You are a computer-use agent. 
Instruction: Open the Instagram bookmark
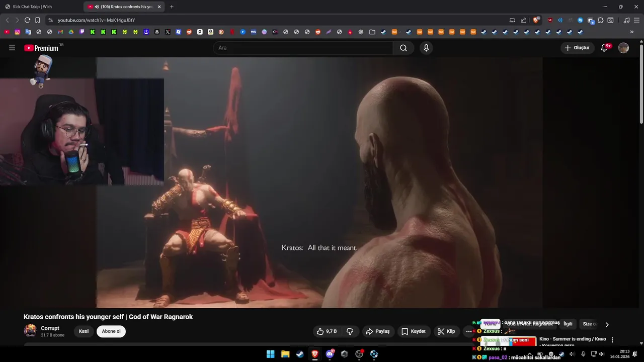coord(17,32)
